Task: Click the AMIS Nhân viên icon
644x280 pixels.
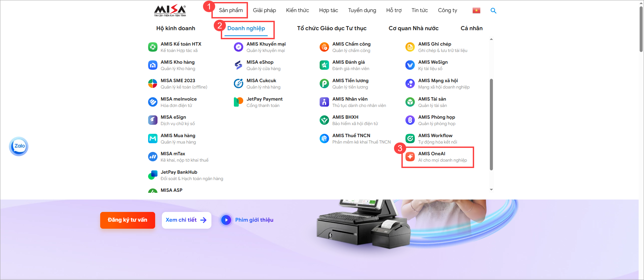Action: coord(324,102)
